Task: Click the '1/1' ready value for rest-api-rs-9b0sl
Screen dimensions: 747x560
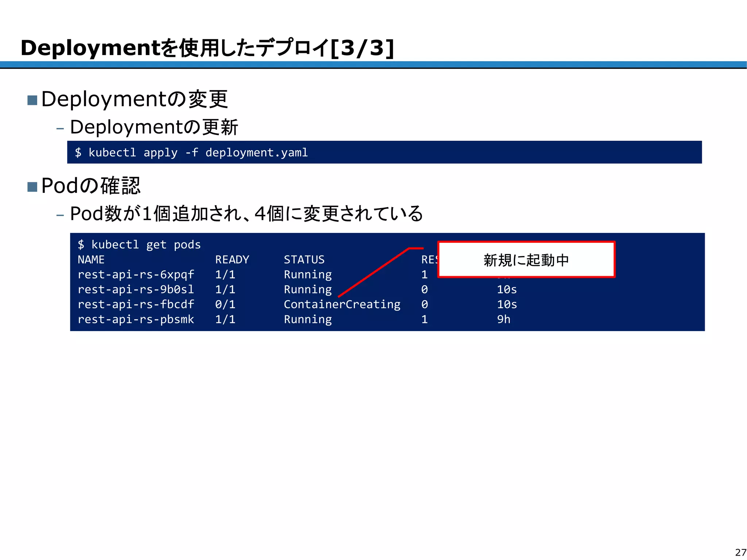Action: click(x=225, y=289)
